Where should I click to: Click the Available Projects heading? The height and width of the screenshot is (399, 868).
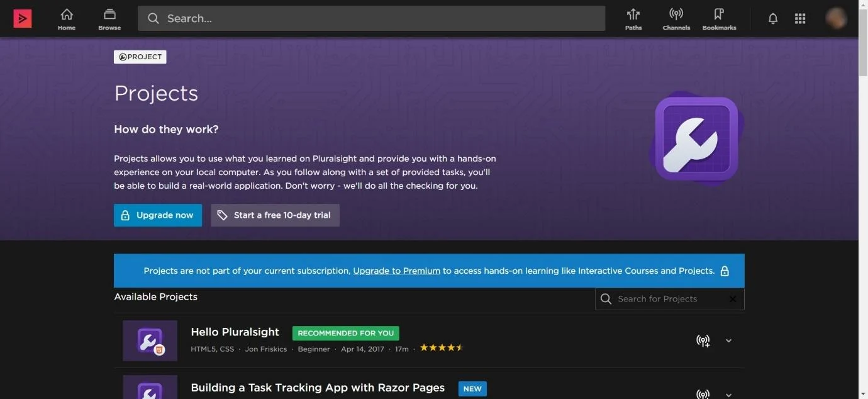(x=155, y=296)
